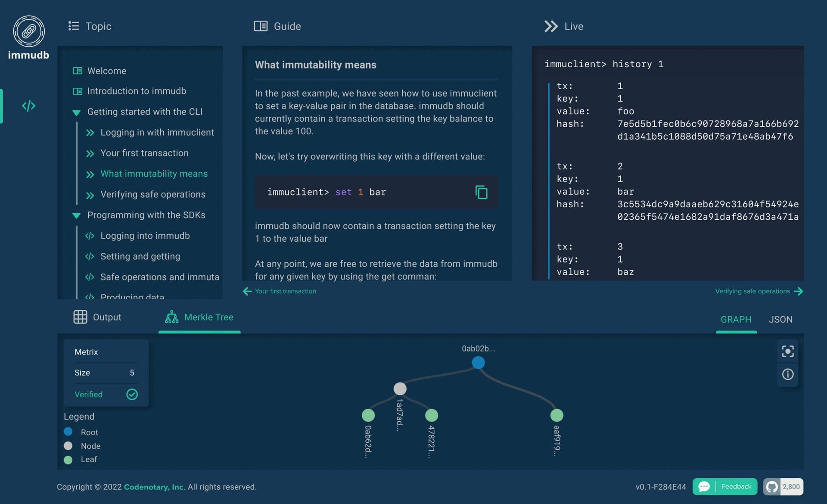Click the Guide book icon
Screen dimensions: 827x504
(260, 26)
